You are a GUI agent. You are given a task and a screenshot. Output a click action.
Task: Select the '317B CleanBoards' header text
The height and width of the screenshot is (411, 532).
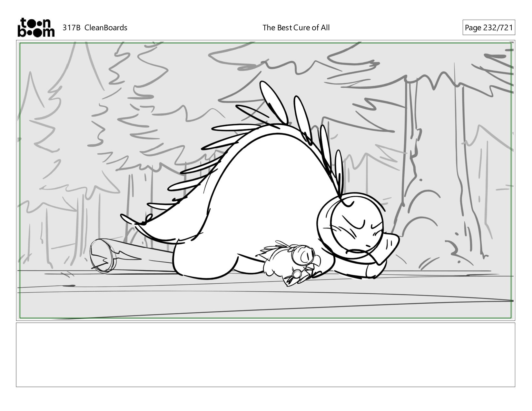point(95,28)
